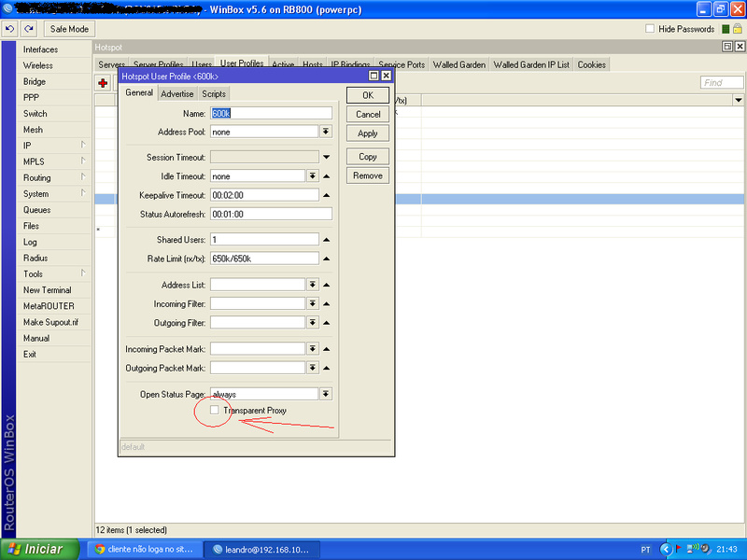Screen dimensions: 747x560
Task: Click the Name input field
Action: (x=271, y=113)
